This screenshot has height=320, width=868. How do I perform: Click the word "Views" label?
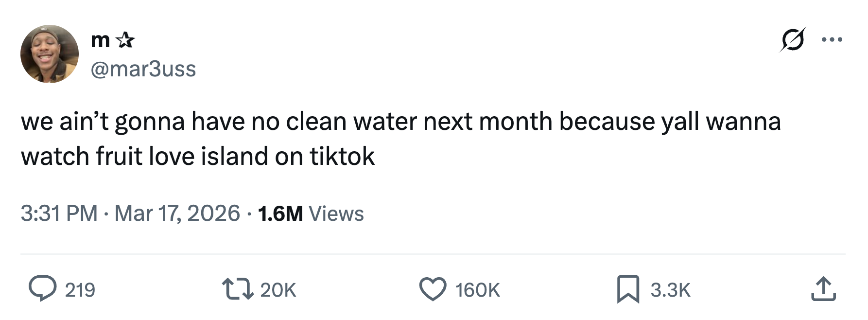336,213
